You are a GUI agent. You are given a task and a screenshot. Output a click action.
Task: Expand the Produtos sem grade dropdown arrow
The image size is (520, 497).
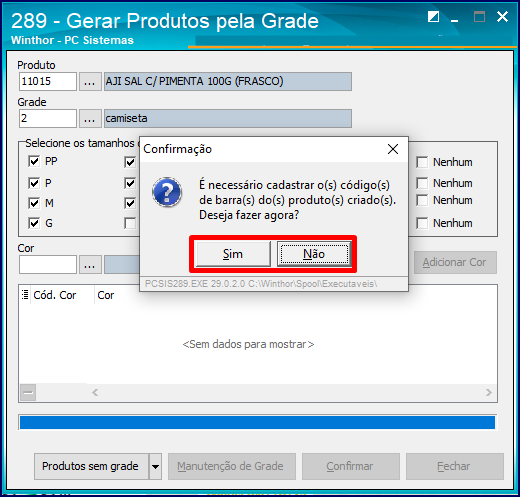pos(155,466)
